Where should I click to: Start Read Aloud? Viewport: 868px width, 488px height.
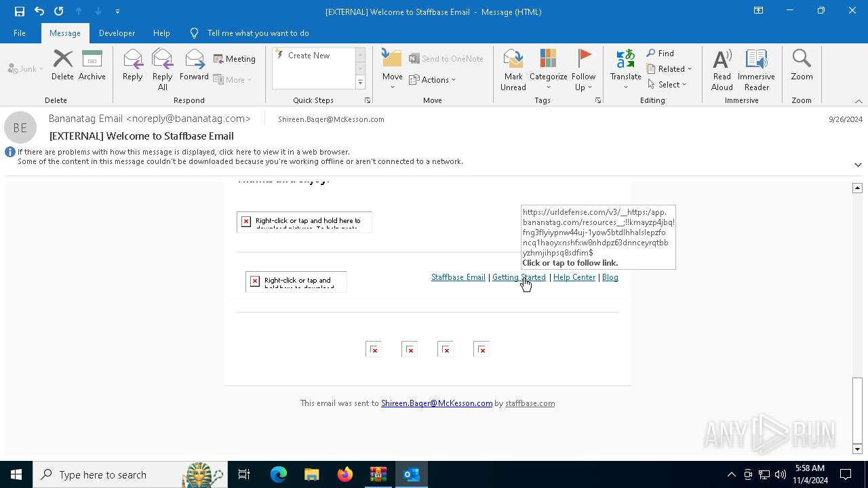pos(722,70)
